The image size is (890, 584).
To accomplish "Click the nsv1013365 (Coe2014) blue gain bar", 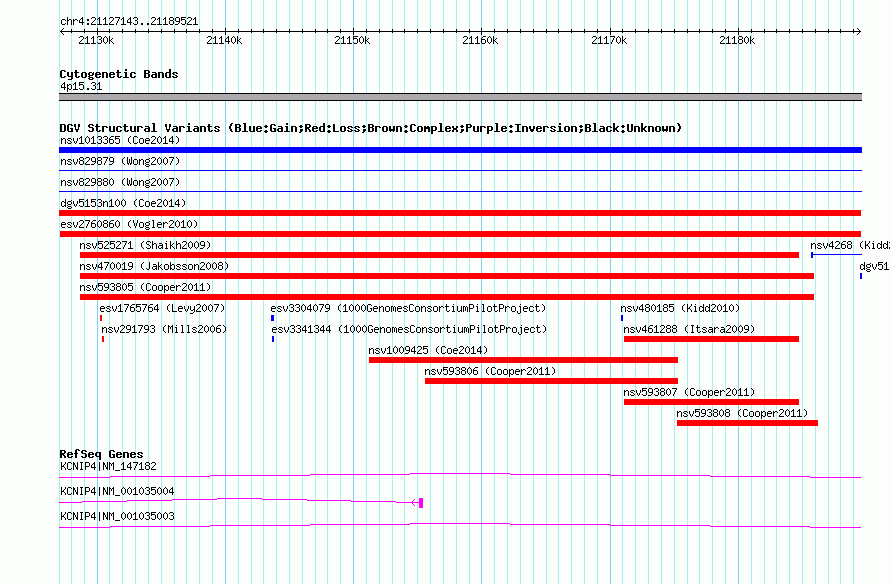I will (460, 150).
